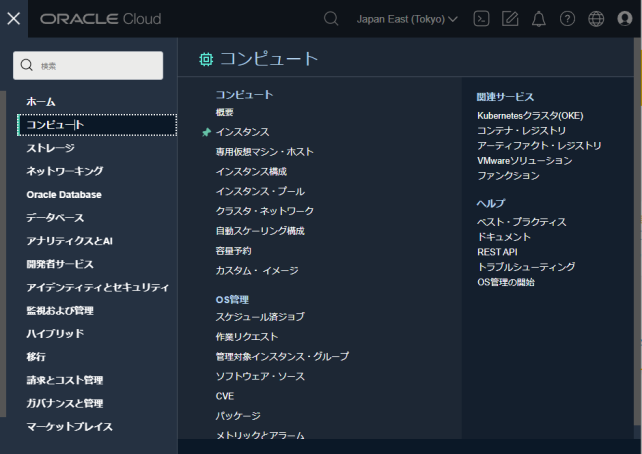The image size is (642, 454).
Task: Select アイデンティティとセキュリティ menu item
Action: (97, 287)
